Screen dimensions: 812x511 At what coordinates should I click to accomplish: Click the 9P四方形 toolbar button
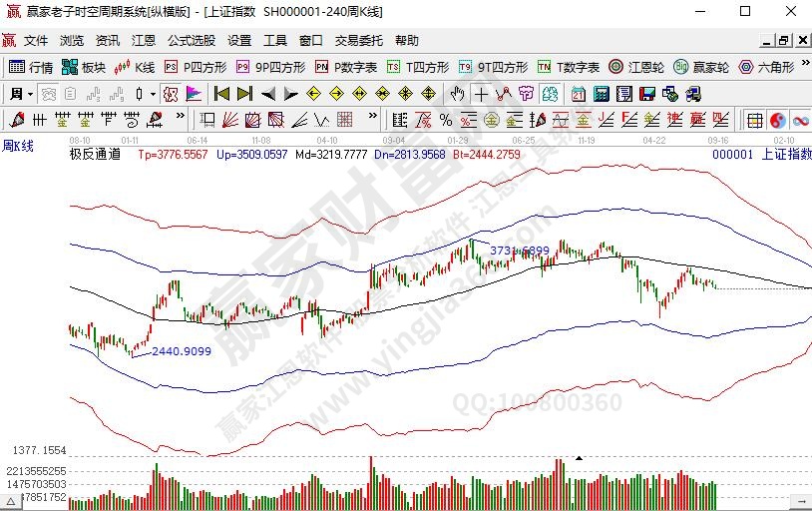[x=270, y=68]
